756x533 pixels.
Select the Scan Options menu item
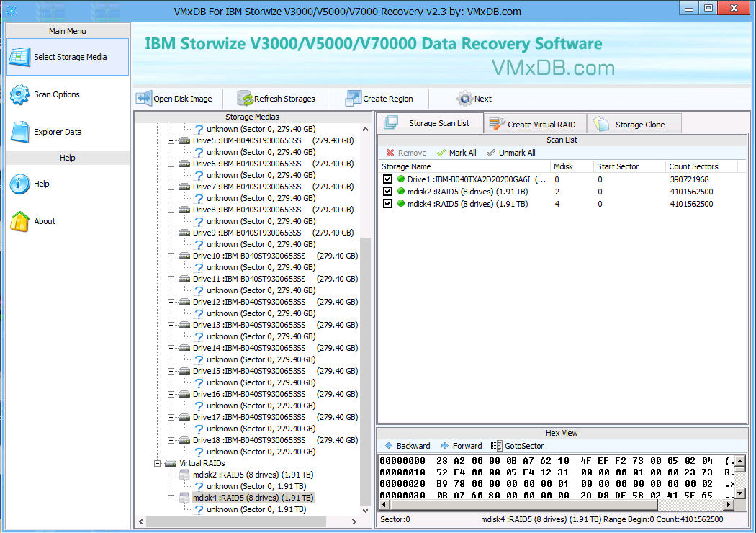coord(68,94)
